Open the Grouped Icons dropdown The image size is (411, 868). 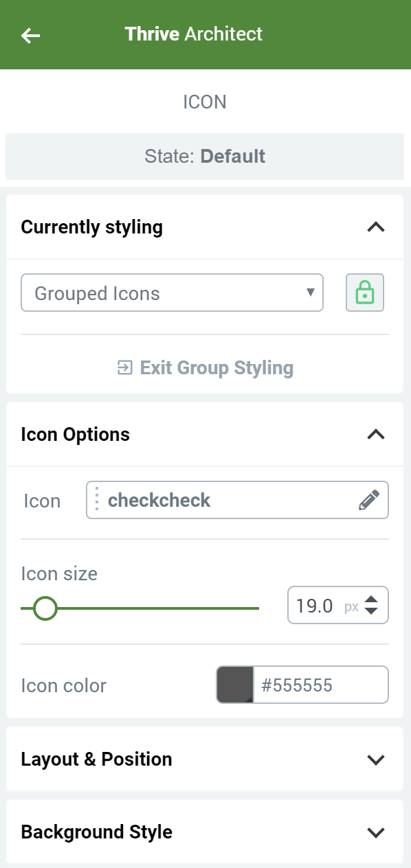172,293
